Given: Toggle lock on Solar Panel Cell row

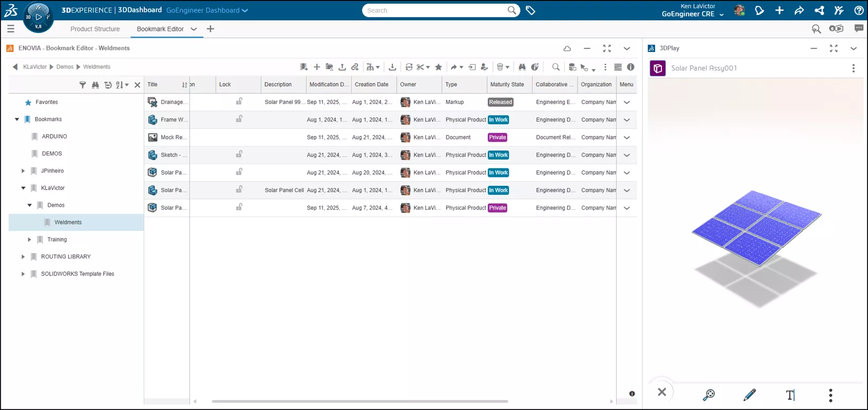Looking at the screenshot, I should [x=239, y=190].
